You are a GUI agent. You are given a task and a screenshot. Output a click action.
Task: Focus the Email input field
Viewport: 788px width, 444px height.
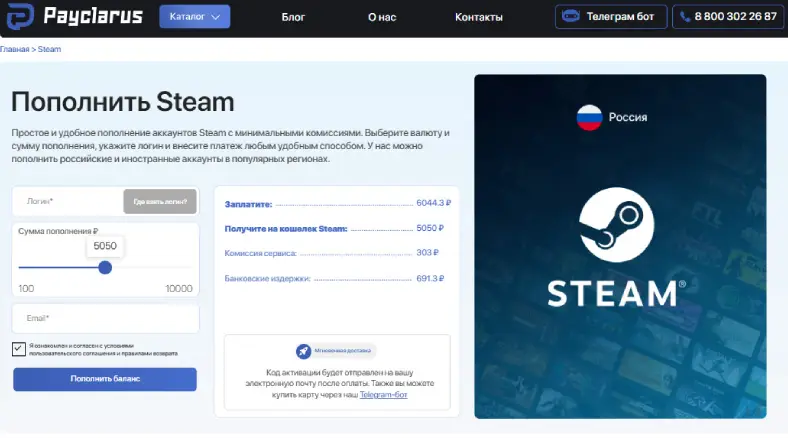pyautogui.click(x=105, y=318)
